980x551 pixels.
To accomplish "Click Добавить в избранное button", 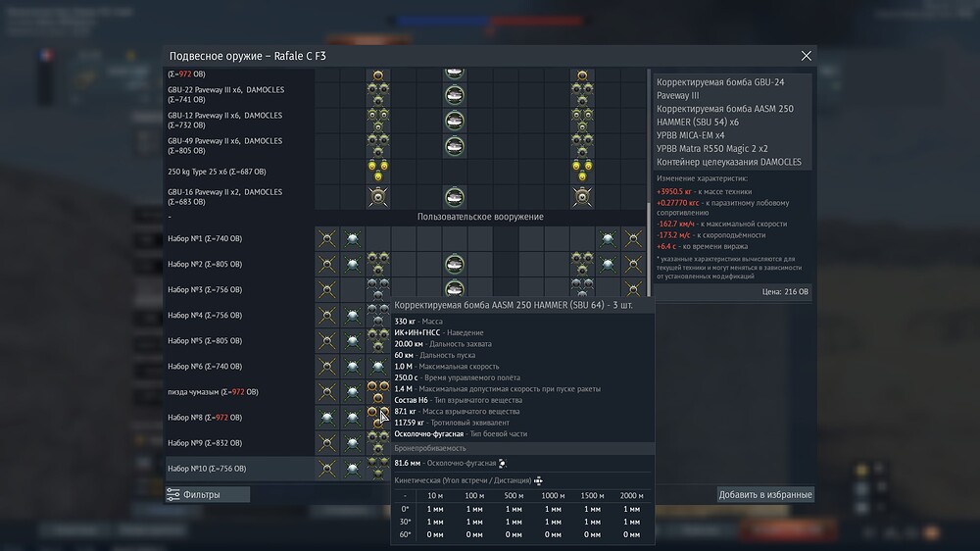I will click(765, 495).
